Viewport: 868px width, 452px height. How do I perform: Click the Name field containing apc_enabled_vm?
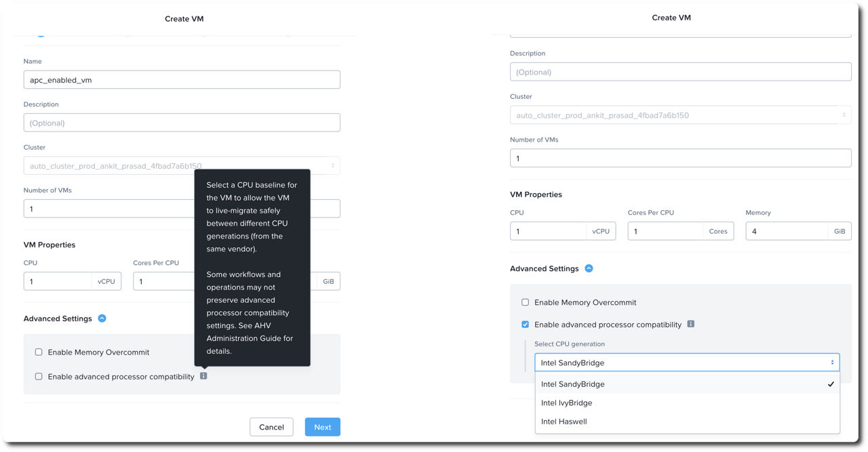pyautogui.click(x=181, y=80)
